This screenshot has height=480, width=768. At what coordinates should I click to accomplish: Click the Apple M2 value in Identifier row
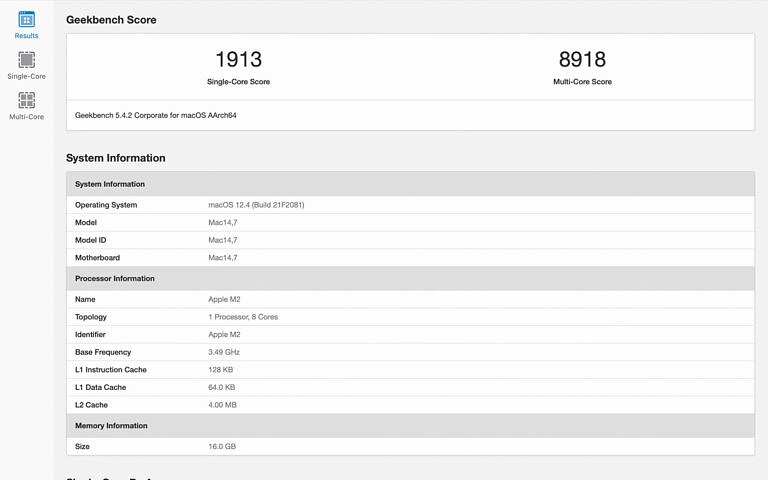coord(224,335)
